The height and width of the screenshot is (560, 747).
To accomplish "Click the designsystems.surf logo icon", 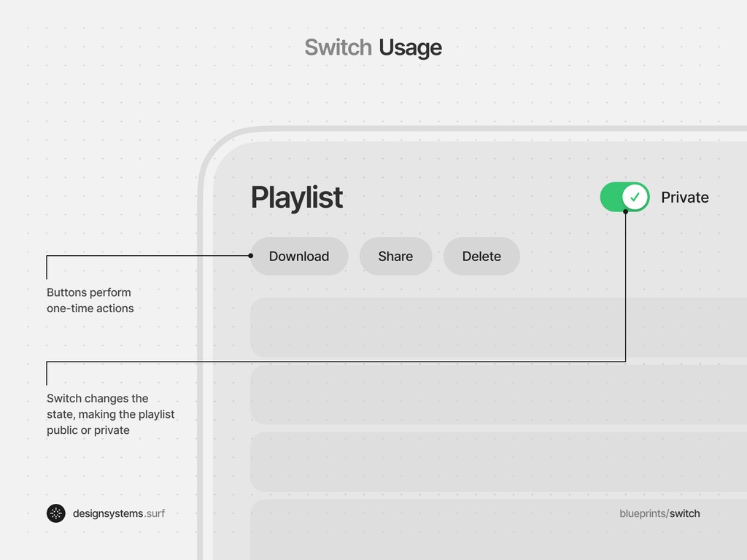I will 55,513.
